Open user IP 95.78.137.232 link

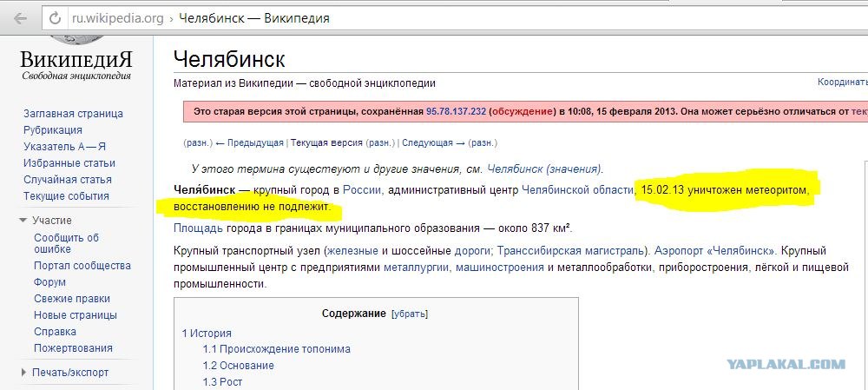point(456,111)
